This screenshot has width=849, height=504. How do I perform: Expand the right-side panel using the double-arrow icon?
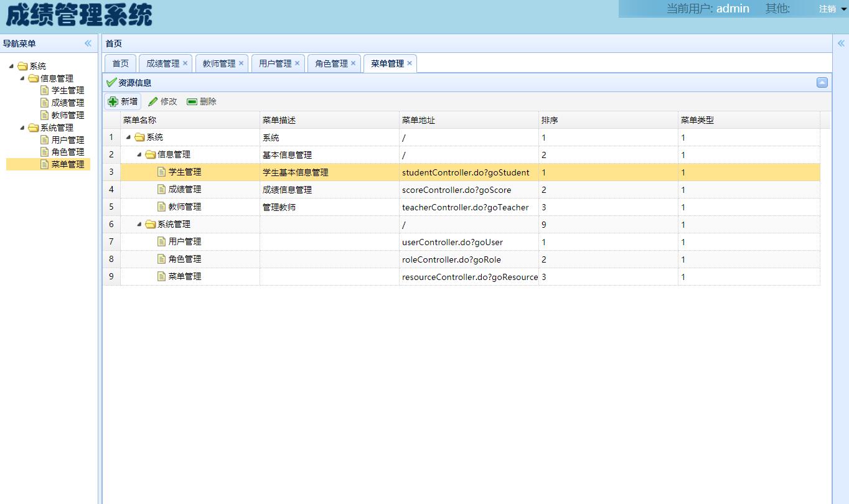click(841, 44)
